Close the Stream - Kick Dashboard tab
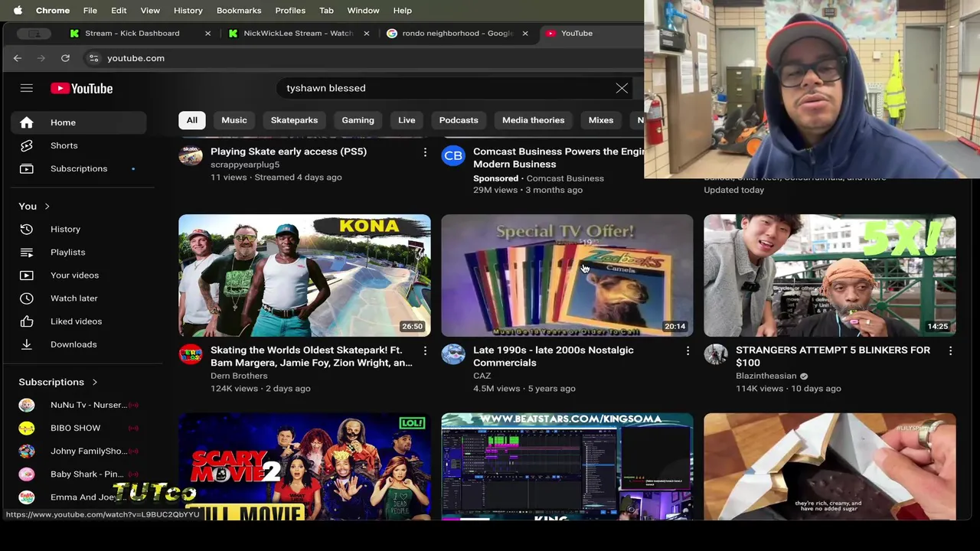This screenshot has width=980, height=551. 207,34
